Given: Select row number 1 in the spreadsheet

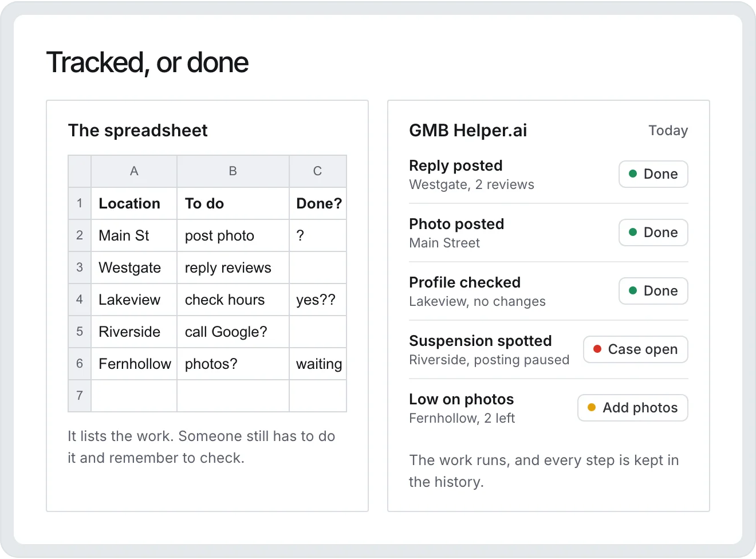Looking at the screenshot, I should 80,203.
